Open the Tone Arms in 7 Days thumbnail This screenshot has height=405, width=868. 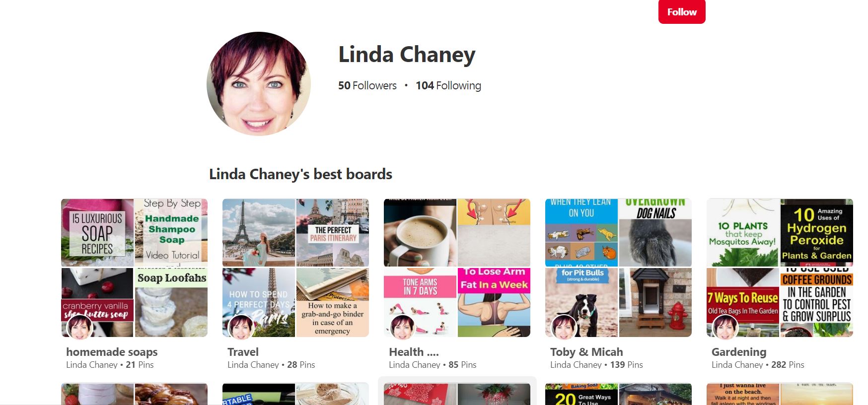(420, 303)
